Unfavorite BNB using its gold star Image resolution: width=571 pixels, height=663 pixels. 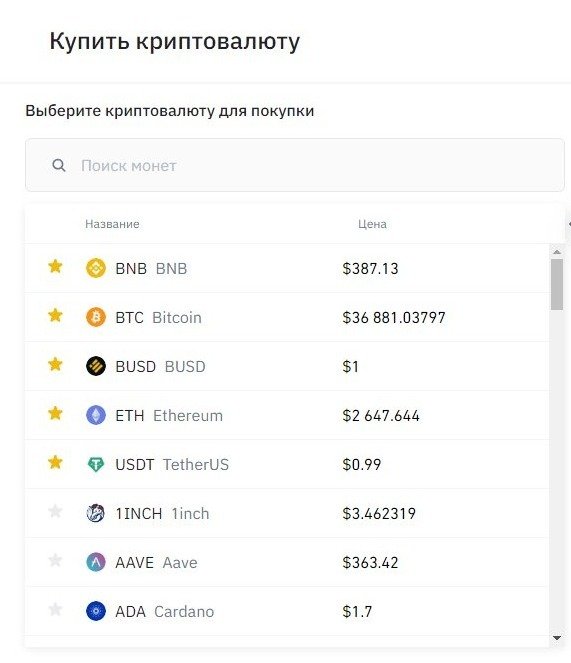pos(55,266)
